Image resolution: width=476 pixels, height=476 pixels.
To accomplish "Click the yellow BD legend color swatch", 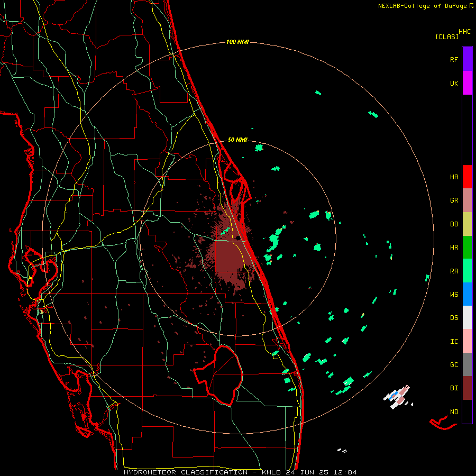I will [467, 224].
